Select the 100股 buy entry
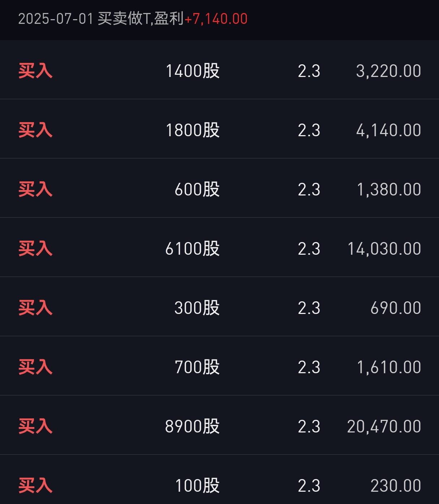This screenshot has height=504, width=439. pos(219,480)
